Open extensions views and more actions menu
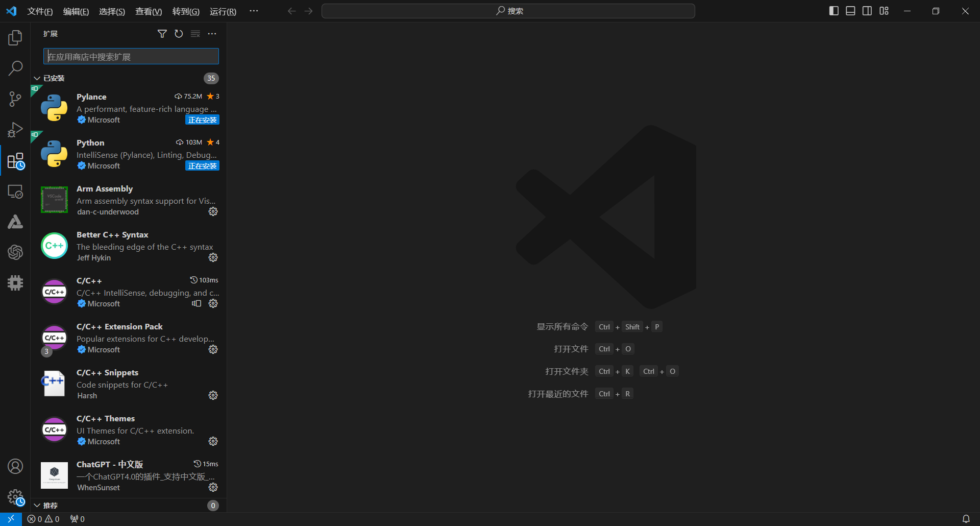Image resolution: width=980 pixels, height=526 pixels. pyautogui.click(x=212, y=34)
